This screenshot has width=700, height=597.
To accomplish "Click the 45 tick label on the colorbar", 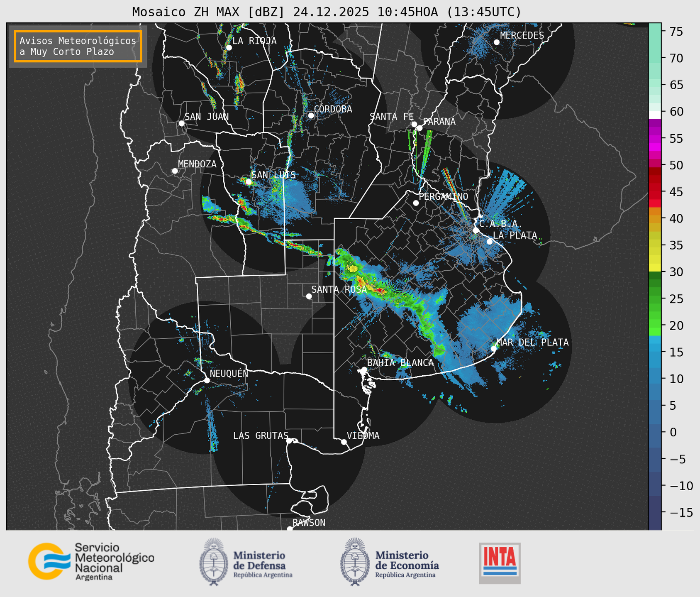I will pos(676,192).
